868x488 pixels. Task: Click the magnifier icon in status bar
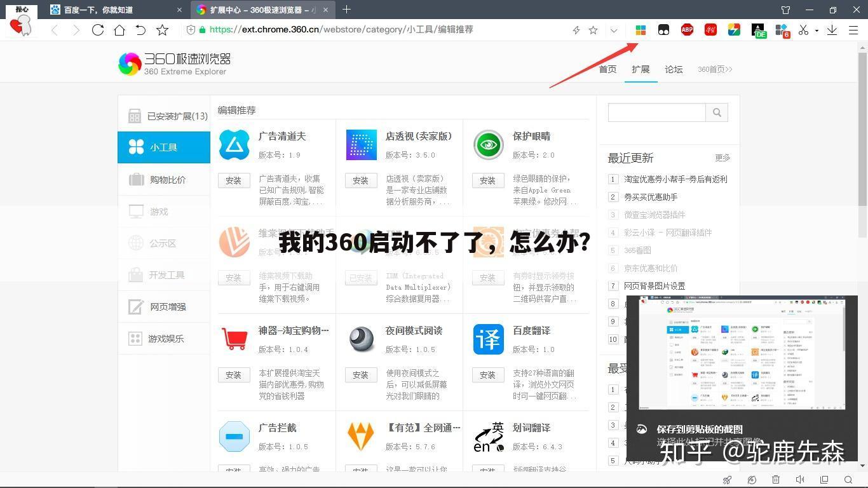(848, 480)
